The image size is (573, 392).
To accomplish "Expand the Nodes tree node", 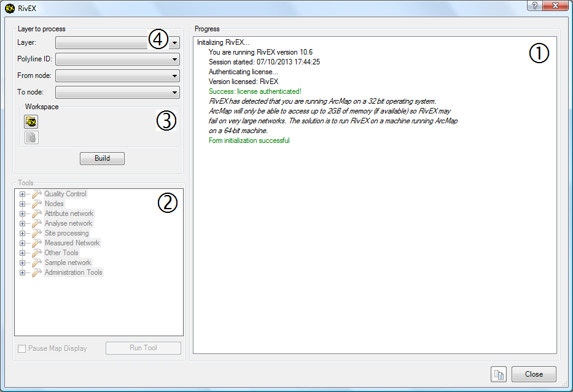I will [x=22, y=204].
